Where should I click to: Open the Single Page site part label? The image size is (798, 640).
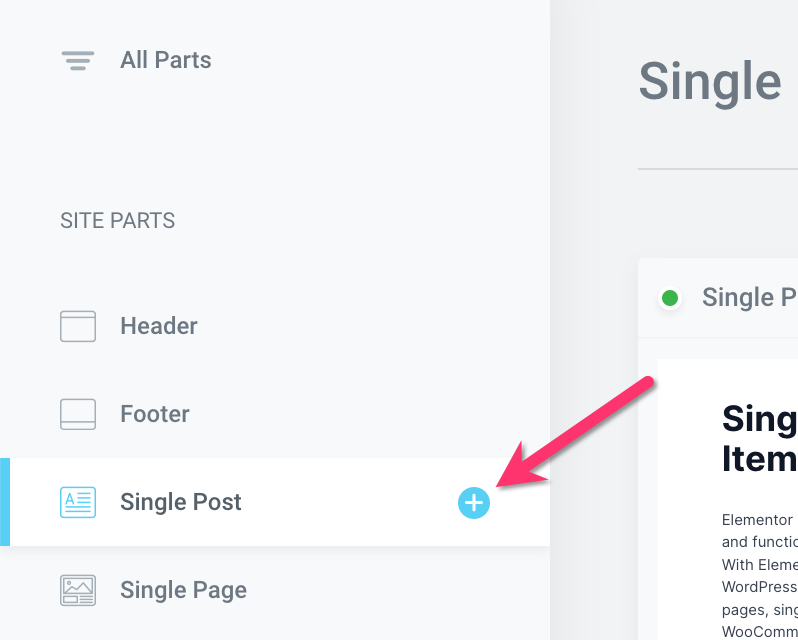[x=183, y=590]
